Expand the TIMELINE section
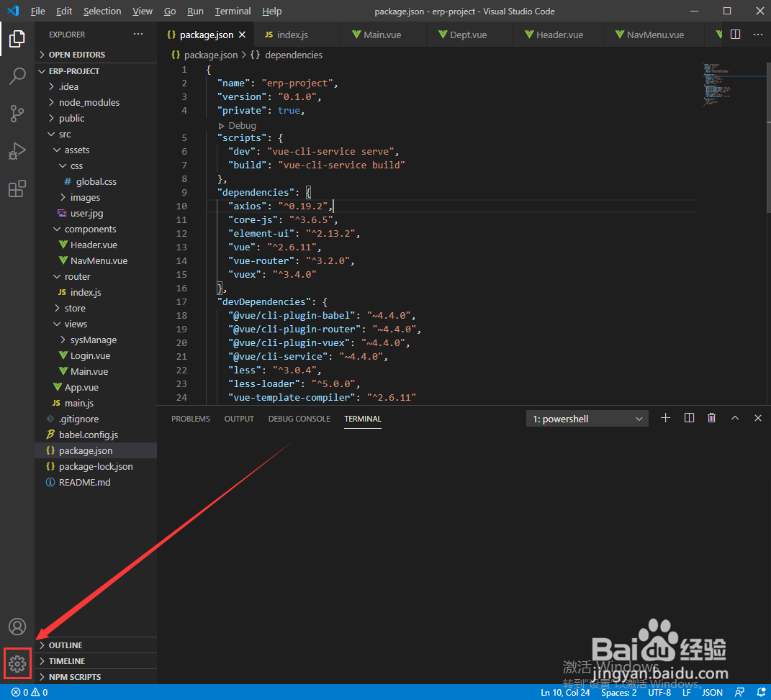771x700 pixels. tap(96, 661)
